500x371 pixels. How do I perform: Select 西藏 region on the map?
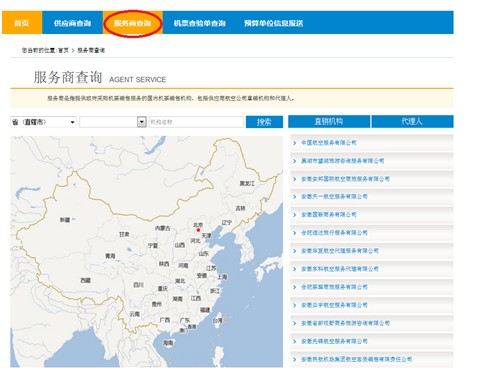[86, 280]
